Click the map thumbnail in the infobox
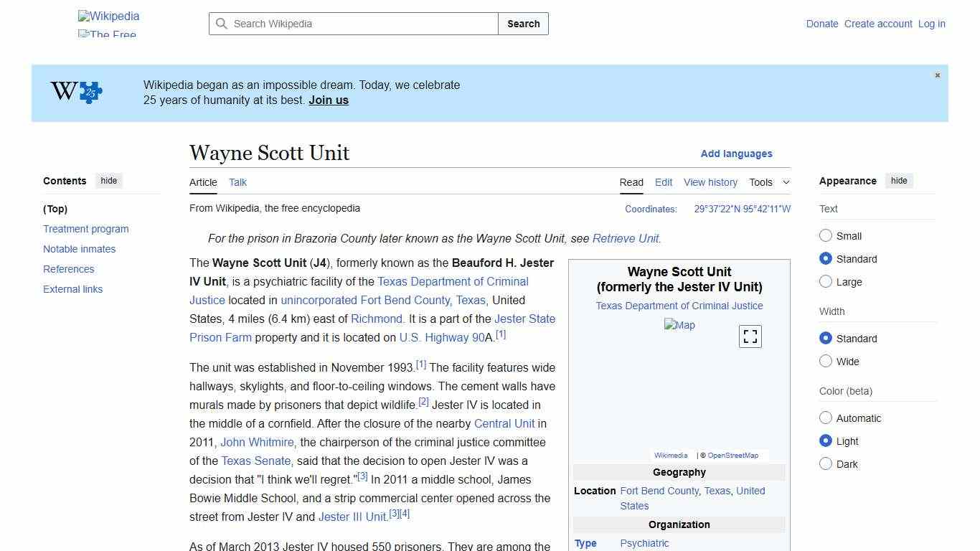The width and height of the screenshot is (980, 551). pos(679,324)
